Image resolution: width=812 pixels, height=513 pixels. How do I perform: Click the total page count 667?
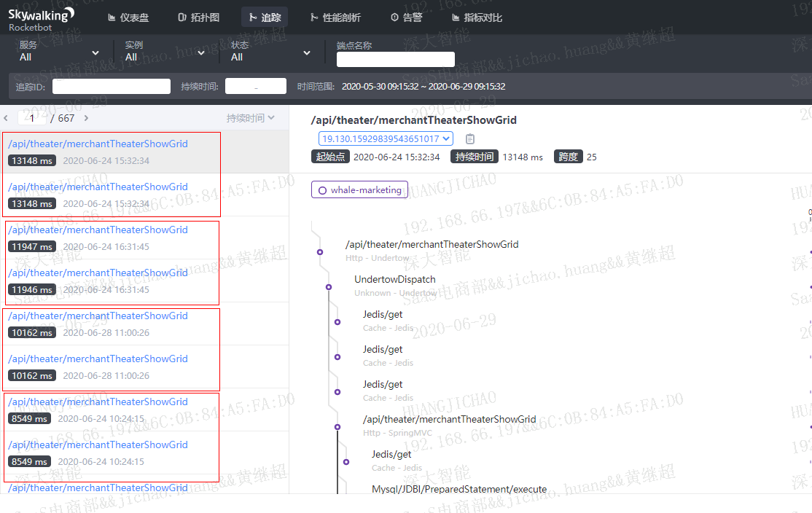(66, 118)
